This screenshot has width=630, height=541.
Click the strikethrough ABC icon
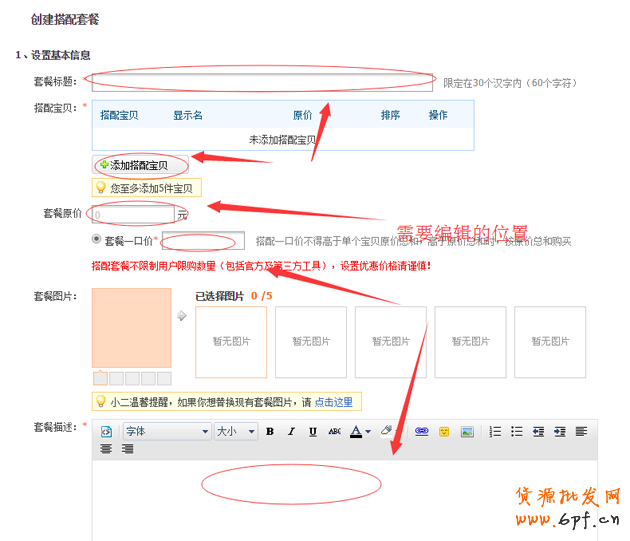click(335, 432)
